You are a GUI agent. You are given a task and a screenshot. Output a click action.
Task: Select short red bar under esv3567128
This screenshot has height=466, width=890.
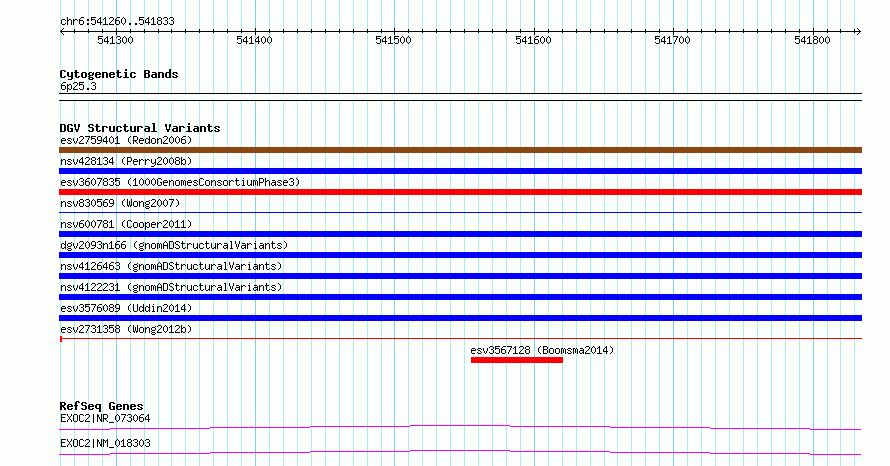coord(517,360)
